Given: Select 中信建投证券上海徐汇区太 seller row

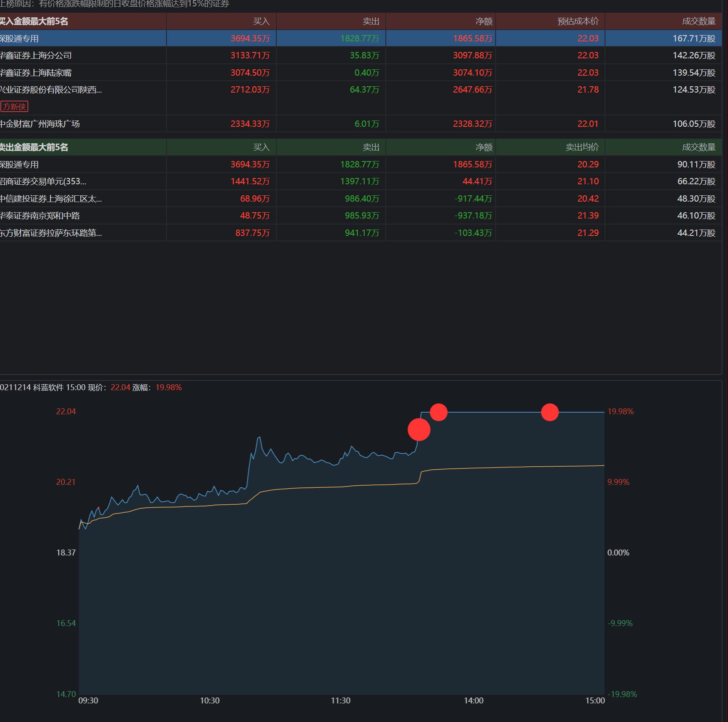Looking at the screenshot, I should pos(361,199).
